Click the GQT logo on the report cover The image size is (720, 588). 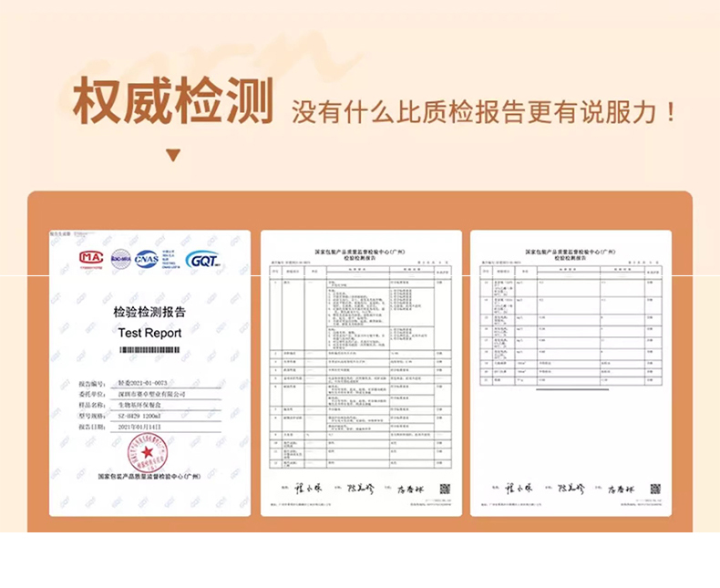(202, 260)
